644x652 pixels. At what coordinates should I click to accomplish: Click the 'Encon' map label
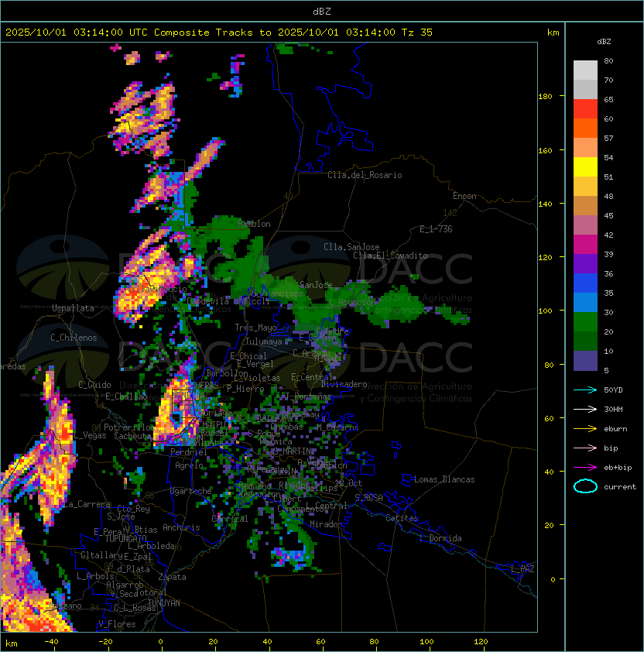464,196
